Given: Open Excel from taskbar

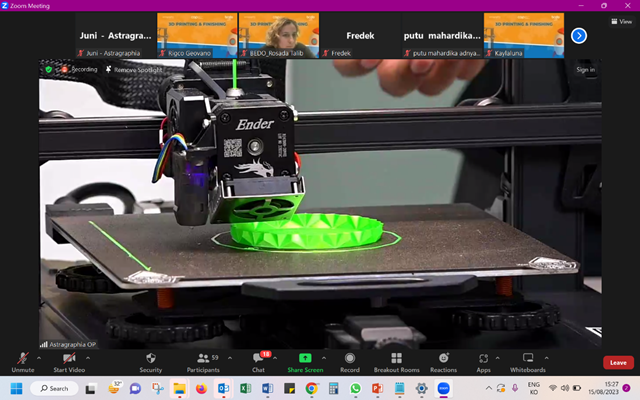Looking at the screenshot, I should [245, 388].
